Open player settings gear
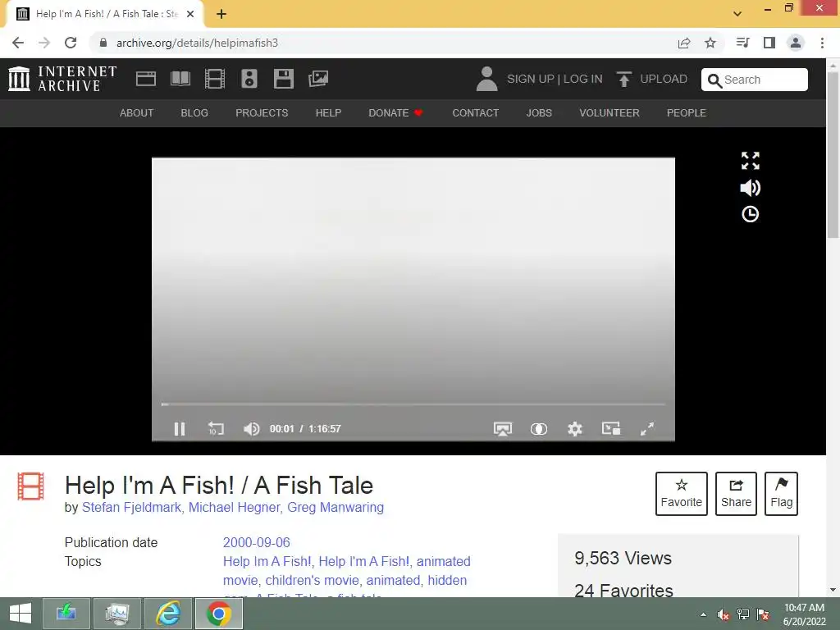 tap(575, 429)
